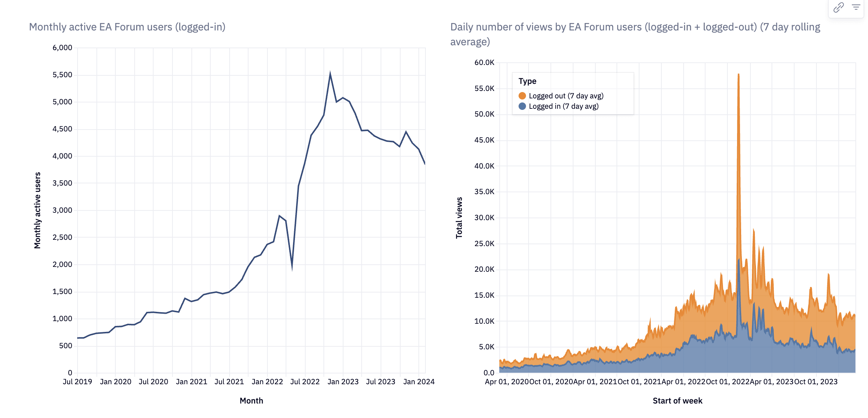Click the copy link chain icon

coord(838,7)
